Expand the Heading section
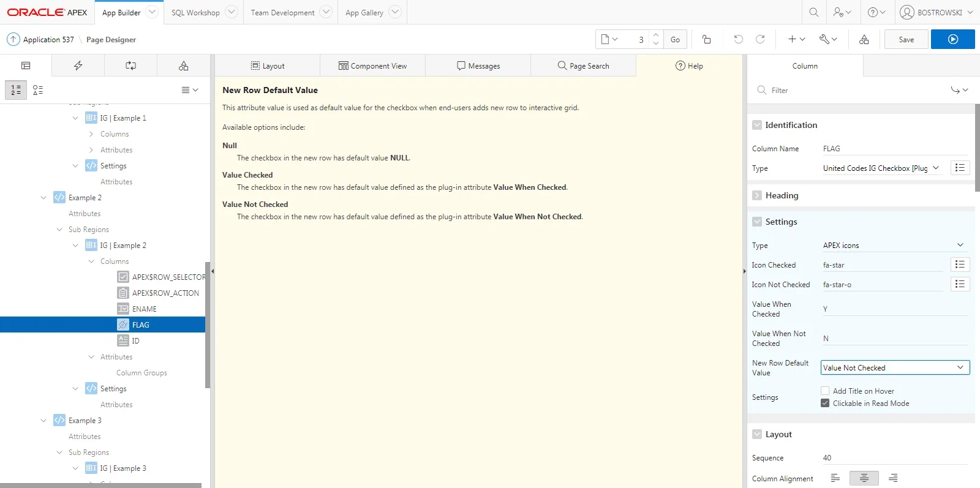 pos(757,195)
